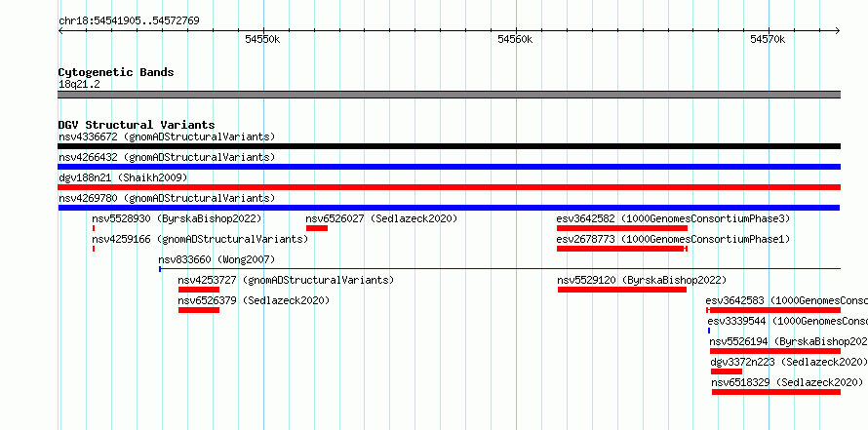Select the nsv6526379 red variant bar
Image resolution: width=868 pixels, height=430 pixels.
199,310
